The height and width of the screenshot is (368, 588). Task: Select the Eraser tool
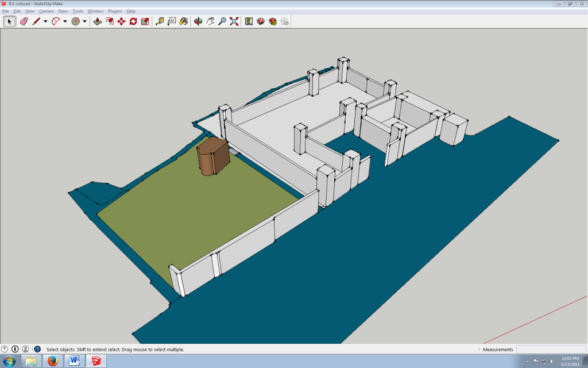pos(24,21)
